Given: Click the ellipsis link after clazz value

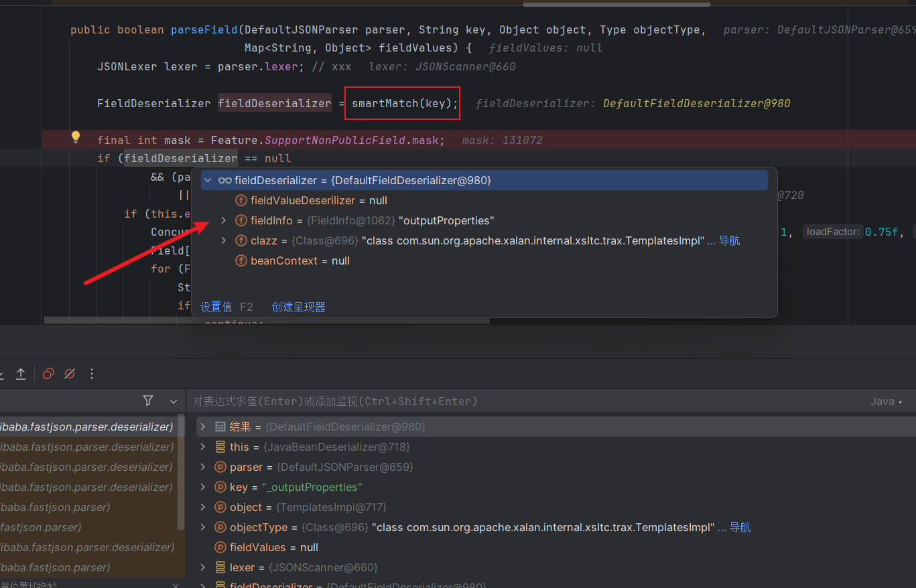Looking at the screenshot, I should click(712, 241).
